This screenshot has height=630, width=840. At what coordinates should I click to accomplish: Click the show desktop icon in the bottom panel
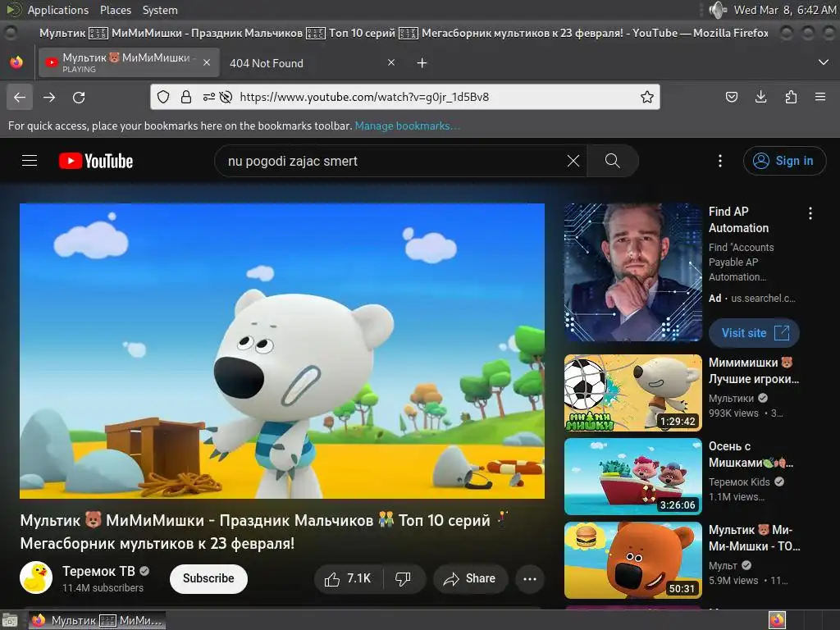(x=10, y=620)
